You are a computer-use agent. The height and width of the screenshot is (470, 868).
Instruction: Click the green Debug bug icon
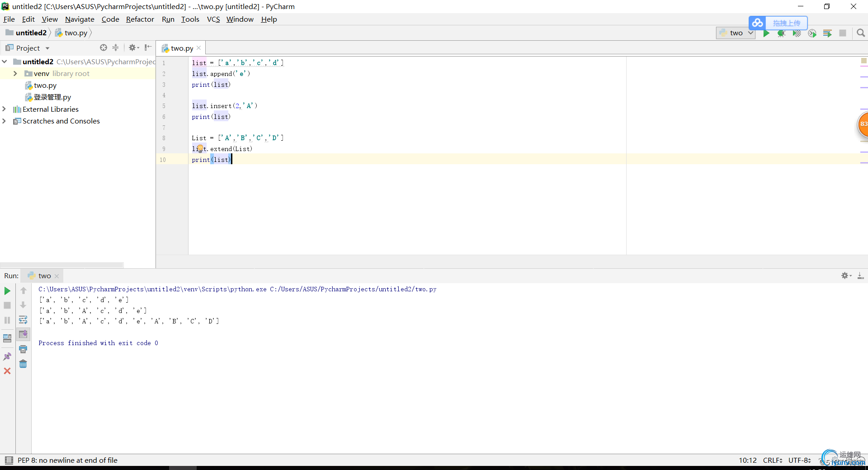pyautogui.click(x=781, y=33)
